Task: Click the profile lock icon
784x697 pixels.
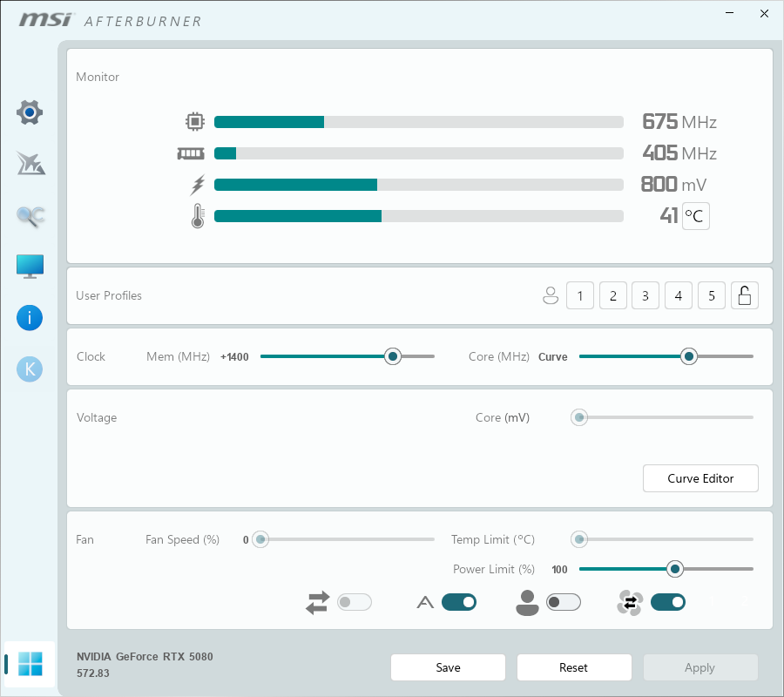Action: tap(745, 296)
